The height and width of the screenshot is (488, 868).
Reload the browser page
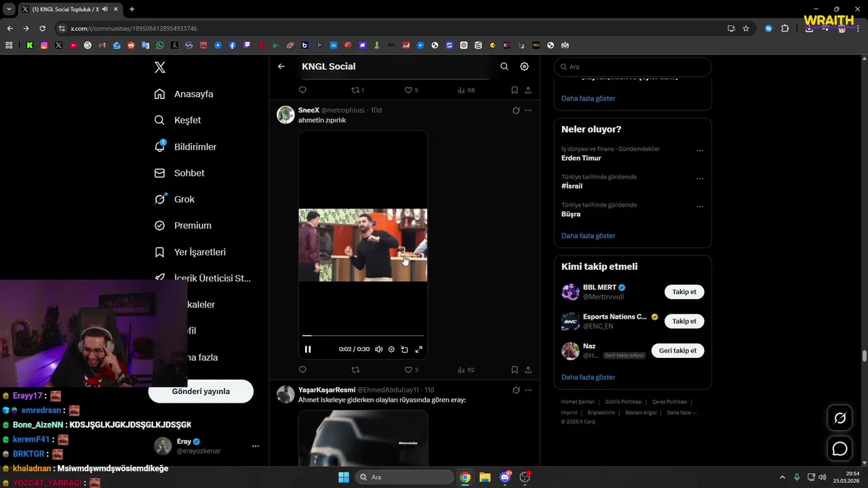(42, 28)
